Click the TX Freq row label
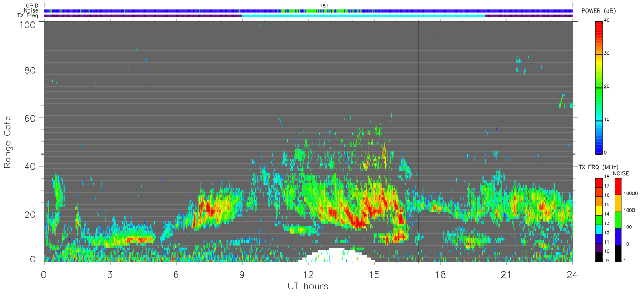644x297 pixels. coord(28,15)
